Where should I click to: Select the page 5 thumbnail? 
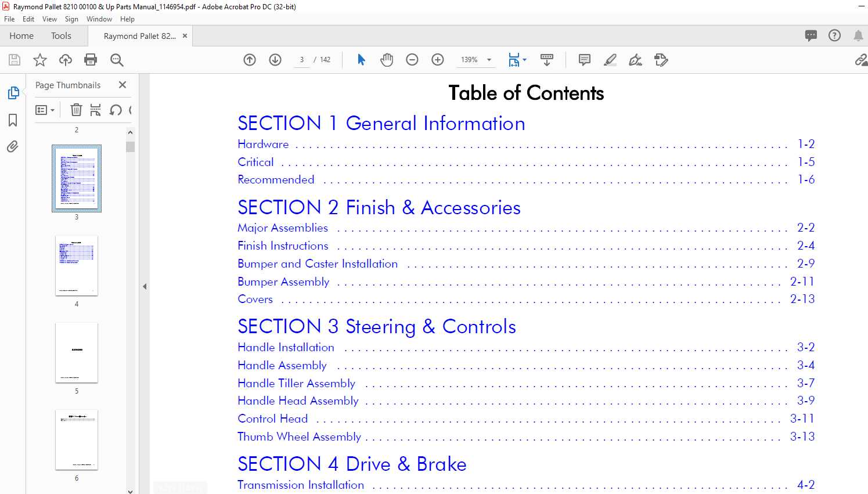pos(77,352)
